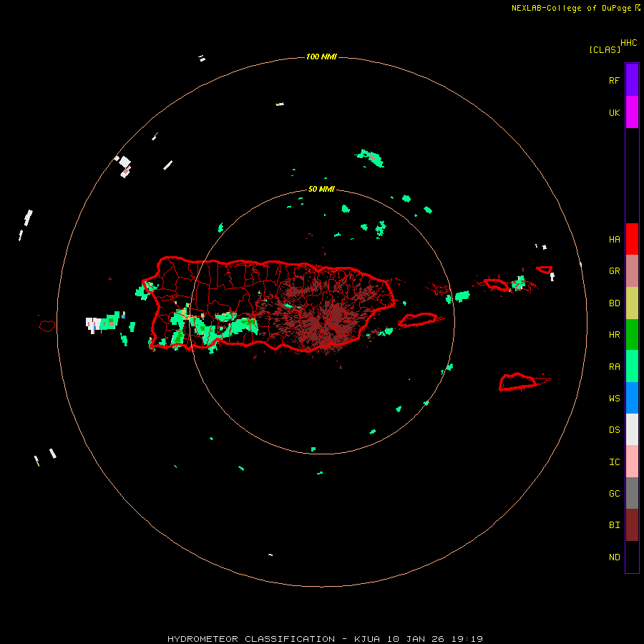Click the dark green HR swatch
The image size is (644, 644).
pyautogui.click(x=632, y=334)
